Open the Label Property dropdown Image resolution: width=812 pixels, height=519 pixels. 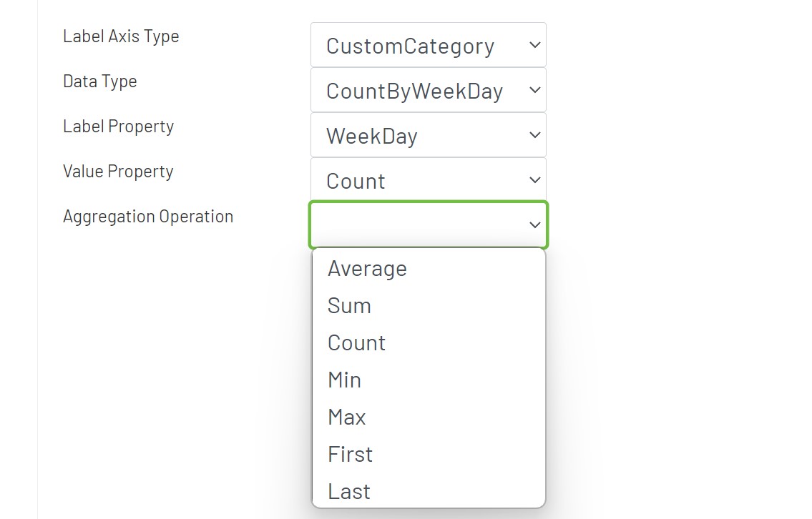428,135
